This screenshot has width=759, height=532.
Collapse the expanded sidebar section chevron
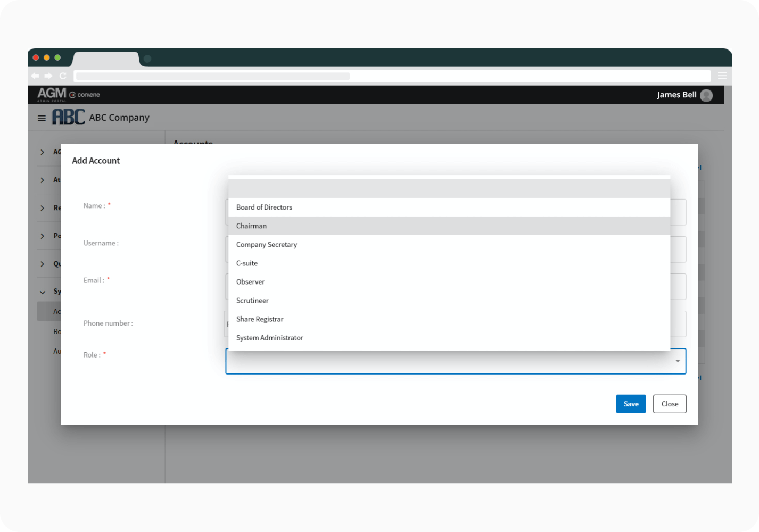click(43, 292)
